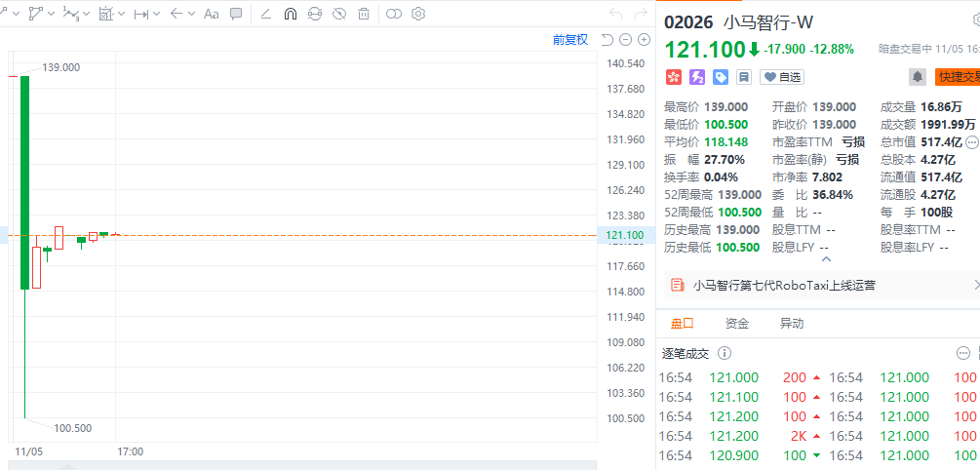Viewport: 980px width, 470px height.
Task: Click the news document icon
Action: 677,286
